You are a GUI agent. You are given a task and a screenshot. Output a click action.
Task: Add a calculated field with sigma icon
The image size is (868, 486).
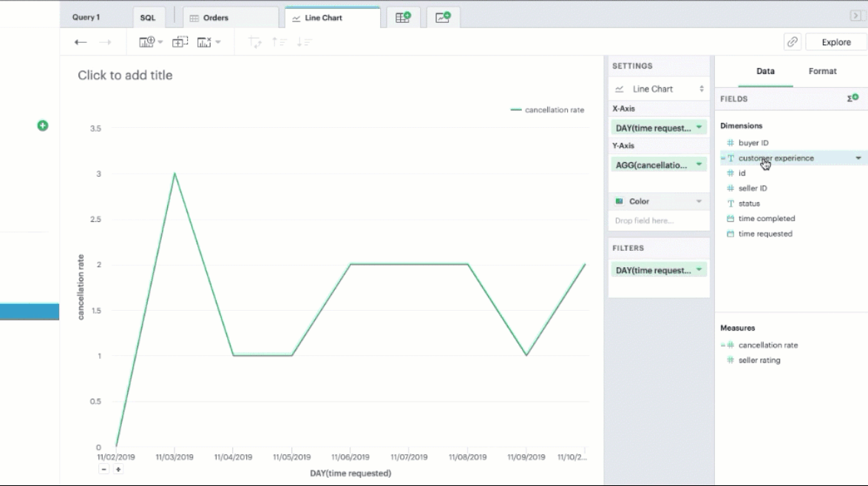[852, 98]
